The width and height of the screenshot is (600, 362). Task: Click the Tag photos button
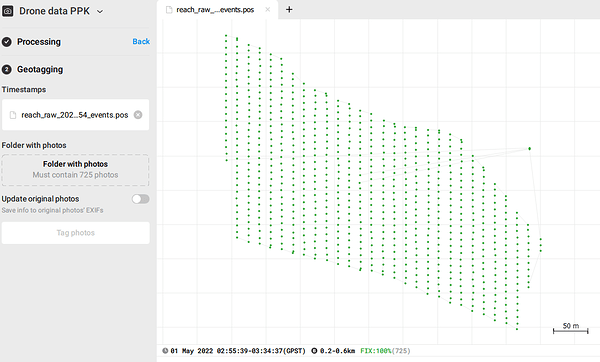pyautogui.click(x=75, y=233)
